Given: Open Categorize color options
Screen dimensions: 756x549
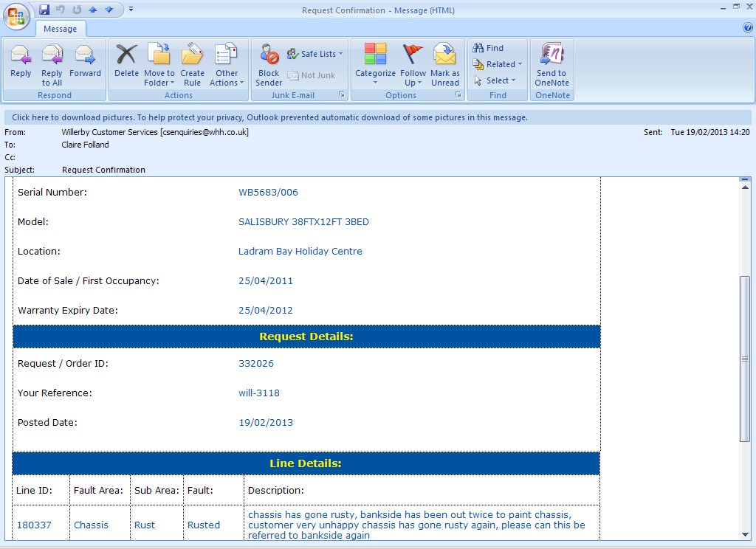Looking at the screenshot, I should (x=375, y=62).
